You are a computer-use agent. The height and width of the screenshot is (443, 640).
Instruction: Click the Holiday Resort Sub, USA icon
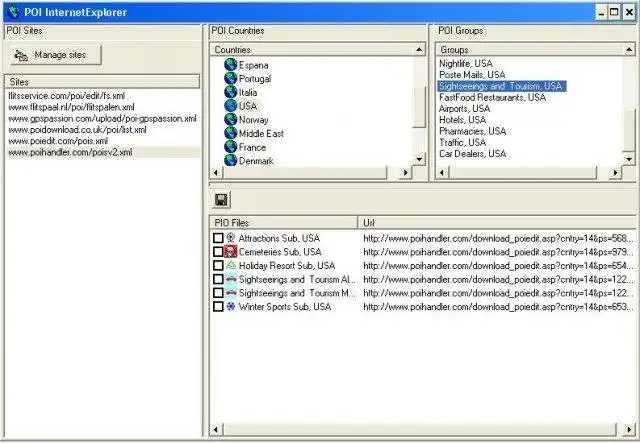point(231,265)
